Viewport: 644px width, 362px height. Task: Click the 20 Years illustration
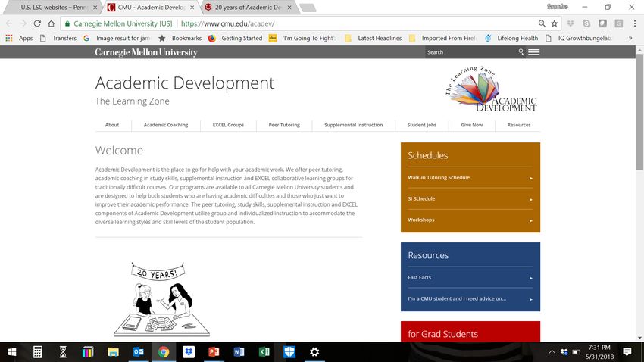point(162,299)
